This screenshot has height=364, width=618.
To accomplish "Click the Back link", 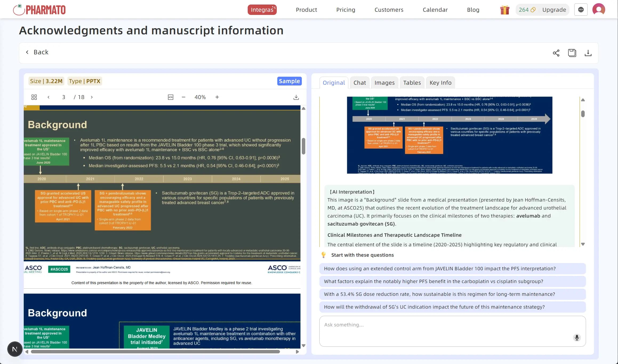I will tap(37, 52).
